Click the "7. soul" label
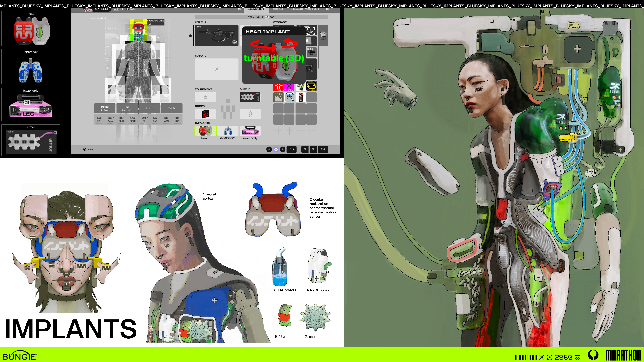The width and height of the screenshot is (644, 362). pyautogui.click(x=310, y=337)
